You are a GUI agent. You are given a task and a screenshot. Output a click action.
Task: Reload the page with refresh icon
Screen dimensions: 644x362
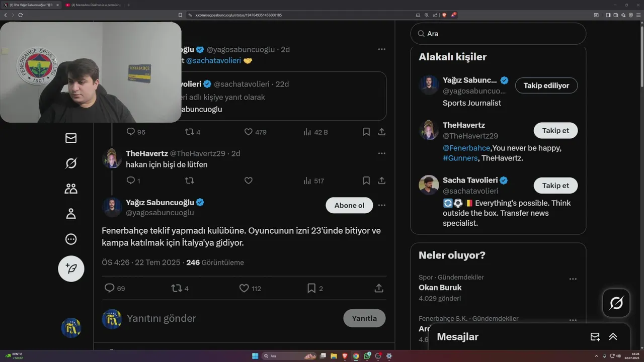point(20,15)
